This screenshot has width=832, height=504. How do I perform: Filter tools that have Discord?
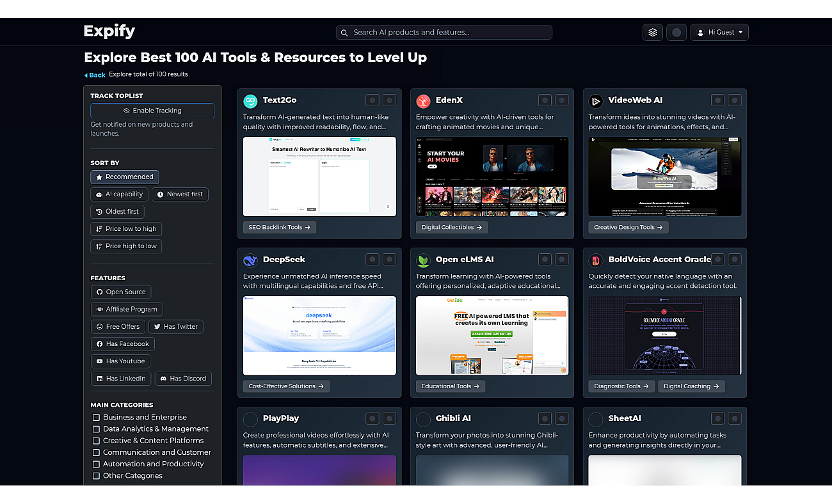tap(183, 379)
